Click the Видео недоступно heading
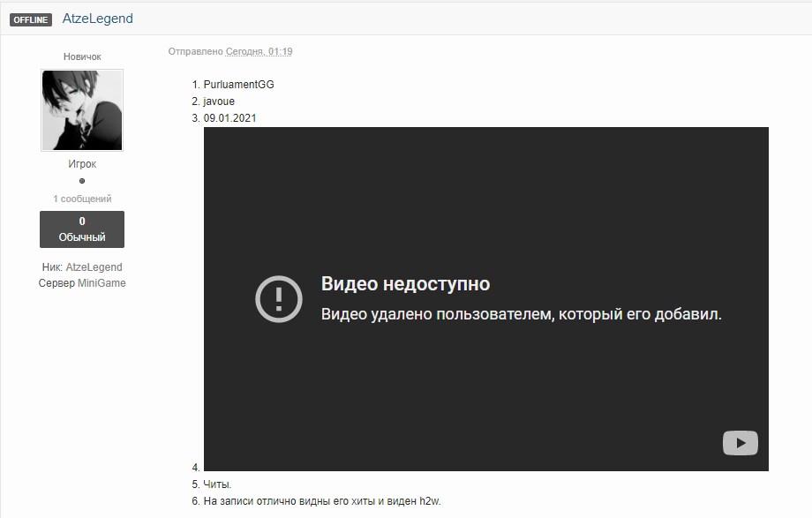The image size is (812, 518). point(405,284)
